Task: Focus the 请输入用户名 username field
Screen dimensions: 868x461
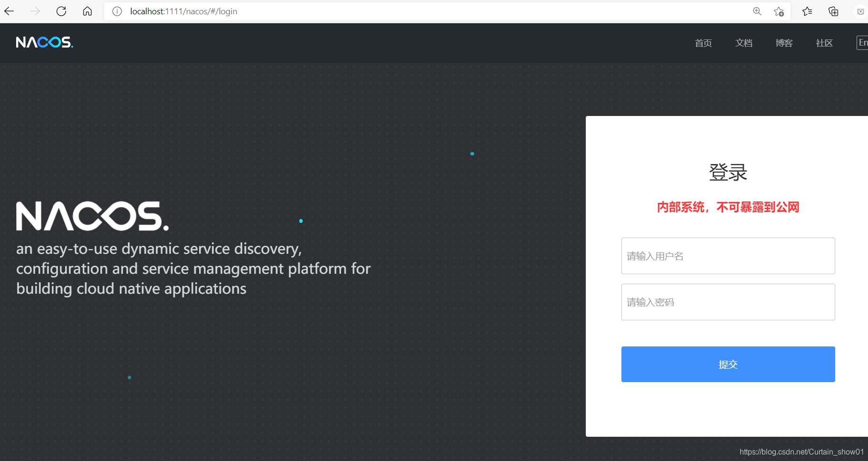Action: [728, 256]
